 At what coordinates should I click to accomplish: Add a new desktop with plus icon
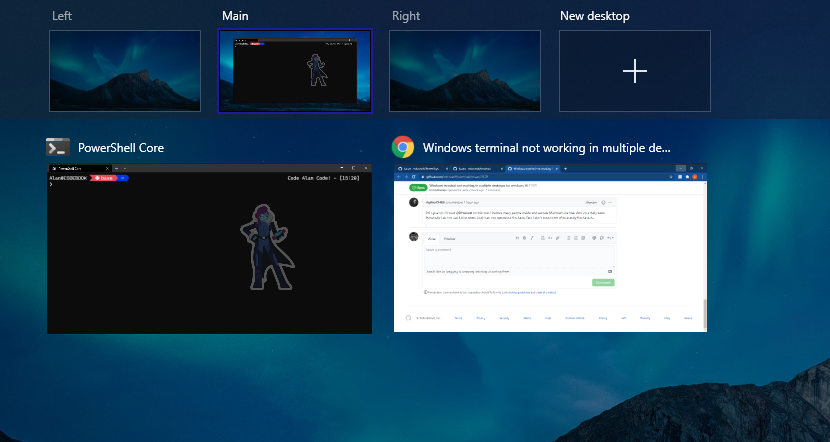point(635,71)
